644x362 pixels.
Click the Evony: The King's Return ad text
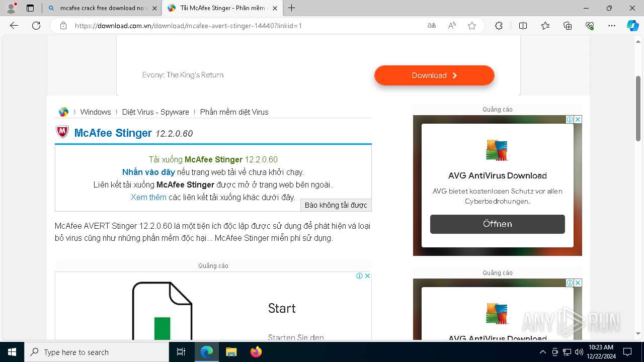pos(183,75)
